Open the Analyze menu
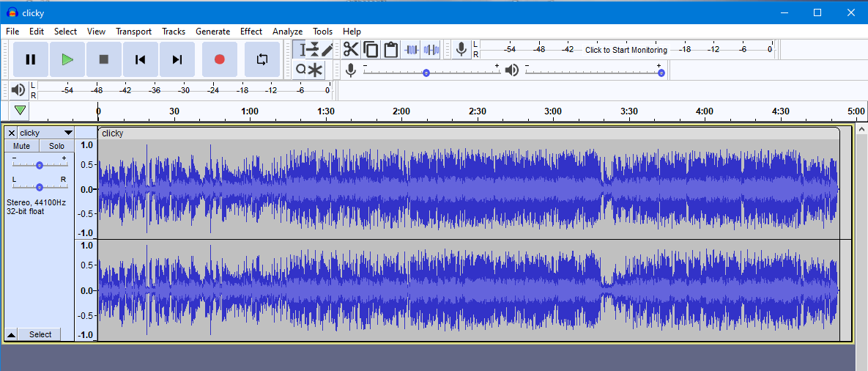 coord(287,32)
